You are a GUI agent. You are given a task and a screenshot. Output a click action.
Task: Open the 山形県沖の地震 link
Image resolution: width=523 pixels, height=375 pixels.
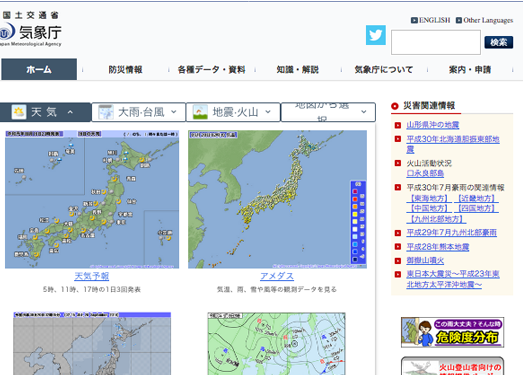433,125
